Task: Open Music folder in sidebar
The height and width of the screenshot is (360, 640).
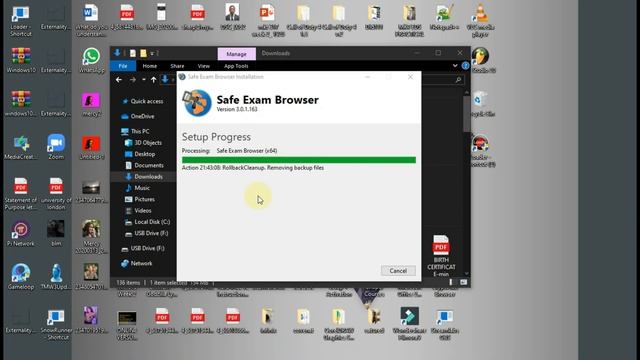Action: [138, 188]
